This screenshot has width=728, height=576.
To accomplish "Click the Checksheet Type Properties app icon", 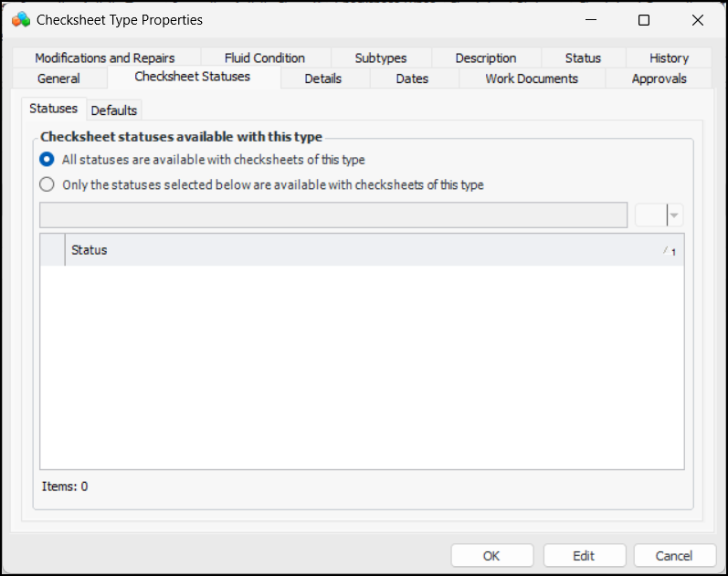I will [x=21, y=19].
